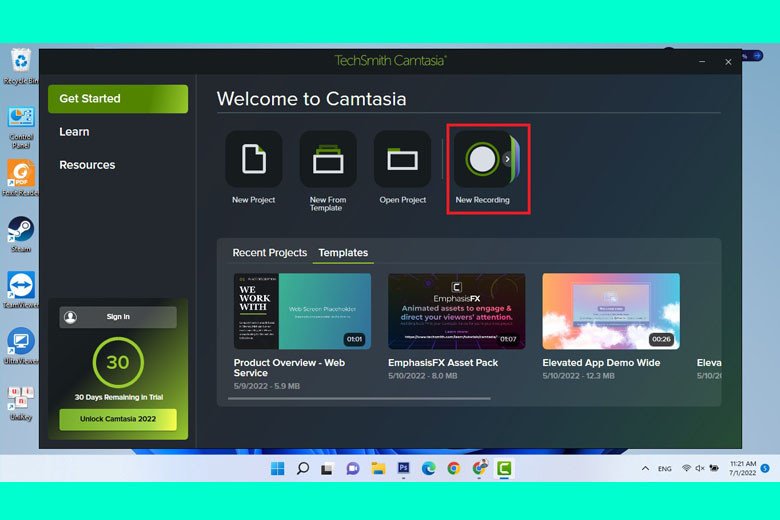Close the Camtasia welcome window
Image resolution: width=780 pixels, height=520 pixels.
click(728, 62)
